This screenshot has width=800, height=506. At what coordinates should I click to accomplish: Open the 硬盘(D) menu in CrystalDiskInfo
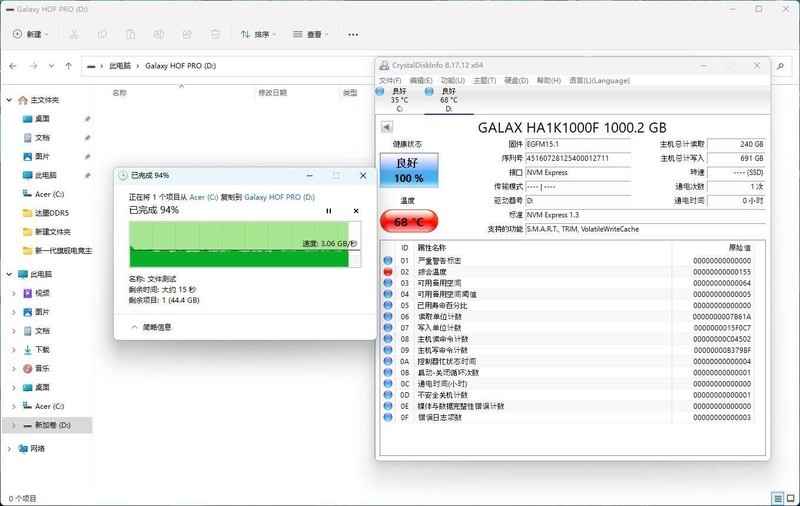[x=516, y=81]
